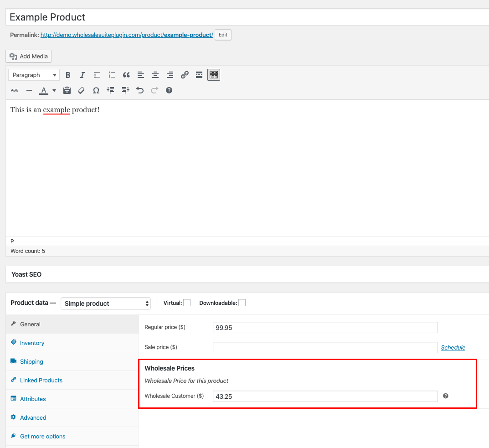Undo the last editor action
489x448 pixels.
click(140, 91)
